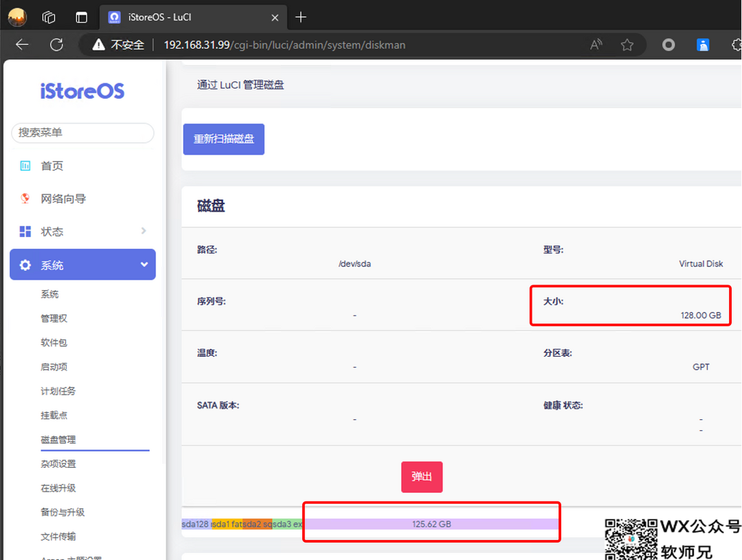Viewport: 742px width, 560px height.
Task: Open the 杂项设置 submenu entry
Action: pyautogui.click(x=58, y=464)
